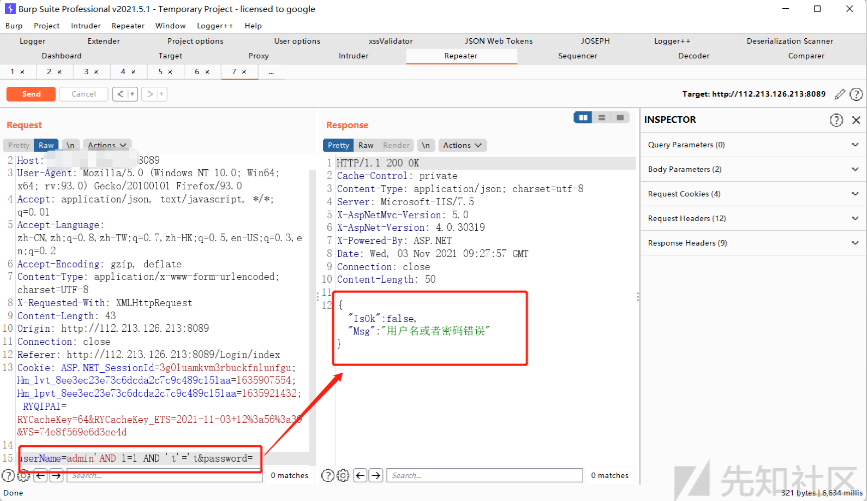Open the Help menu
This screenshot has width=867, height=501.
[x=253, y=25]
